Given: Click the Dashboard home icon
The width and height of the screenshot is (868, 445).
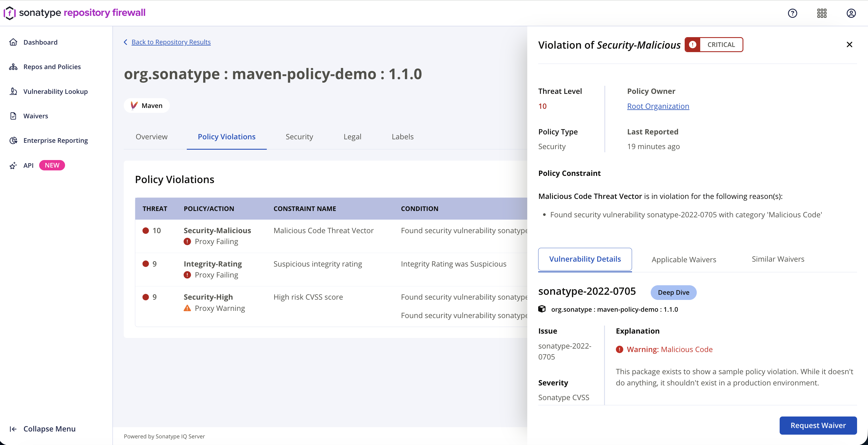Looking at the screenshot, I should coord(13,42).
